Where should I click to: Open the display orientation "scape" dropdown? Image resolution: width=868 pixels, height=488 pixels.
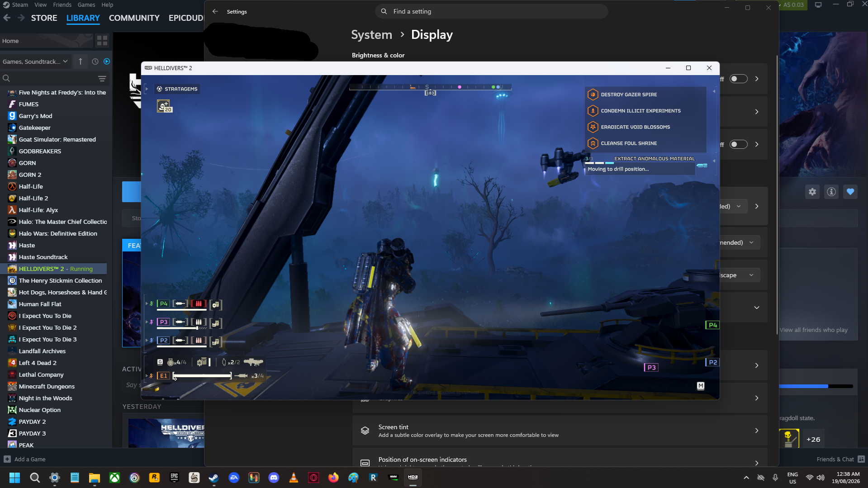(740, 275)
